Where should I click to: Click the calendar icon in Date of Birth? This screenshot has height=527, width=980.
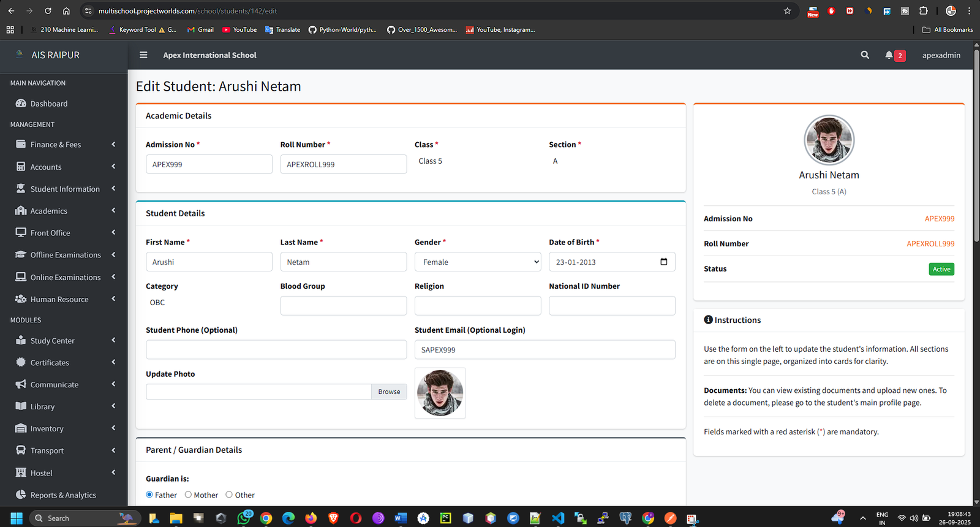coord(663,262)
